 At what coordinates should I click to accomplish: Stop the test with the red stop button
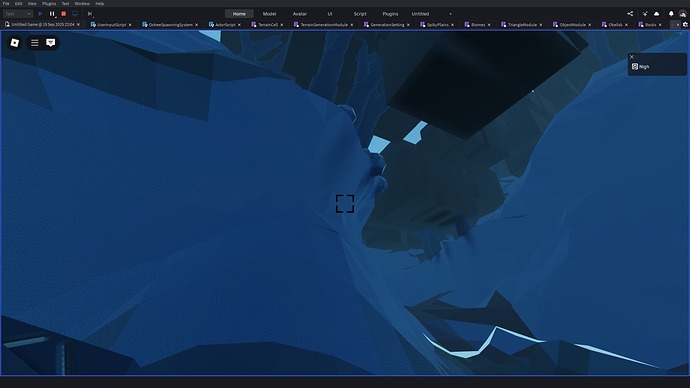pyautogui.click(x=63, y=14)
